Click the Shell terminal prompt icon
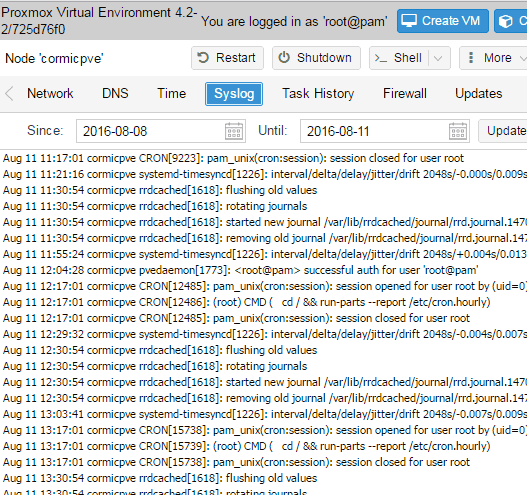 tap(381, 58)
